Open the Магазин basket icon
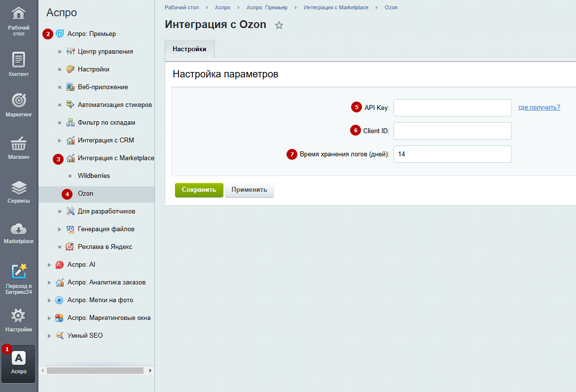The image size is (576, 392). pos(19,143)
